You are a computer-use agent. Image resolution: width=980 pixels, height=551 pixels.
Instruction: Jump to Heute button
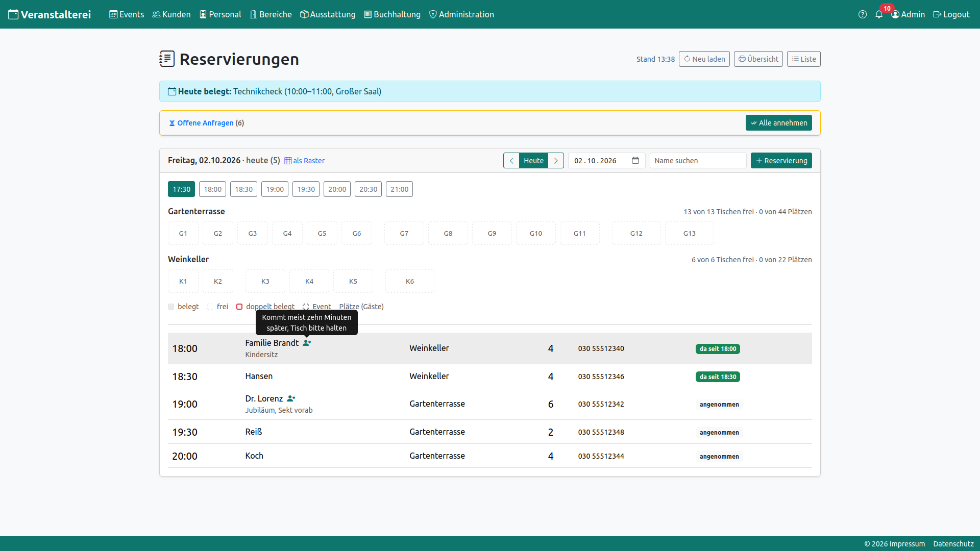click(534, 160)
